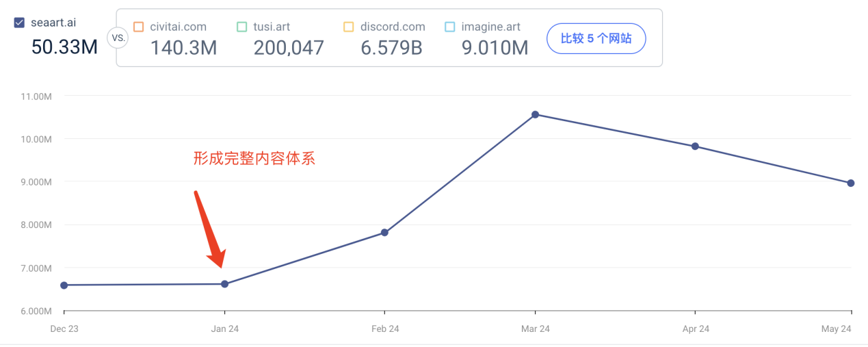Screen dimensions: 868x347
Task: Uncheck the seaart.ai checkbox
Action: pos(20,23)
